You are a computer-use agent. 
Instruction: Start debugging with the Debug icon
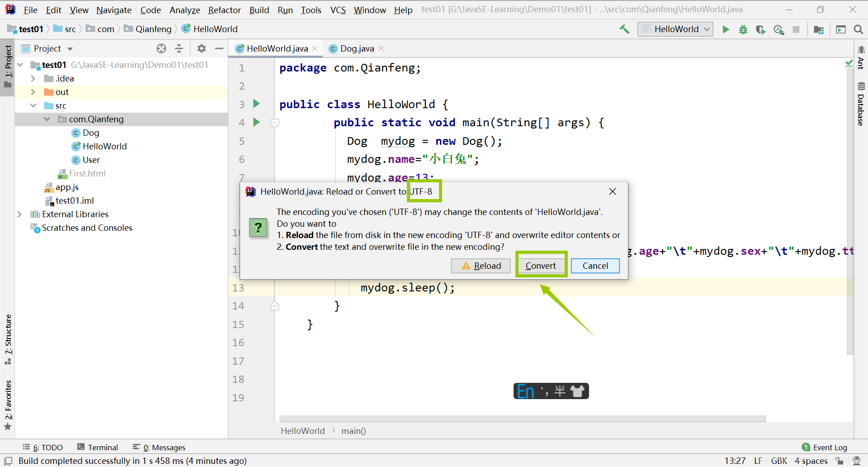point(743,29)
